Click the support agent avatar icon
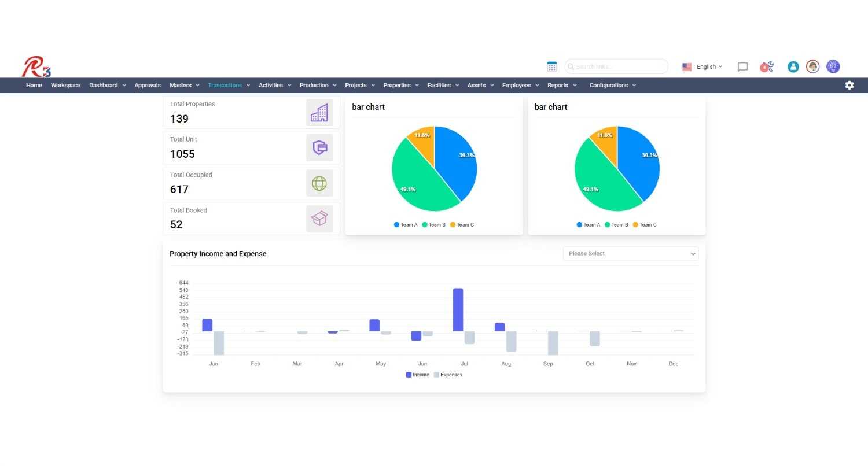The image size is (868, 466). point(813,66)
